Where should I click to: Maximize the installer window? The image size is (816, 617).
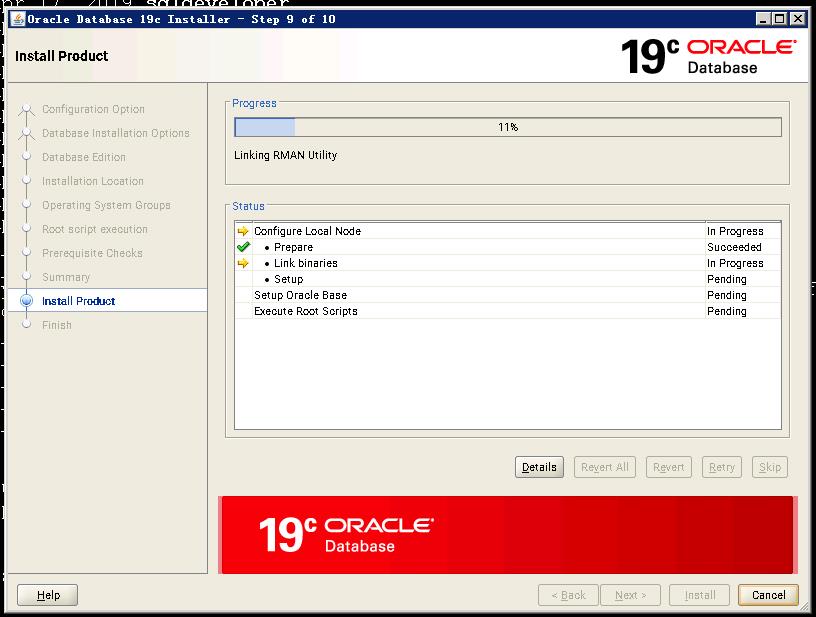780,19
